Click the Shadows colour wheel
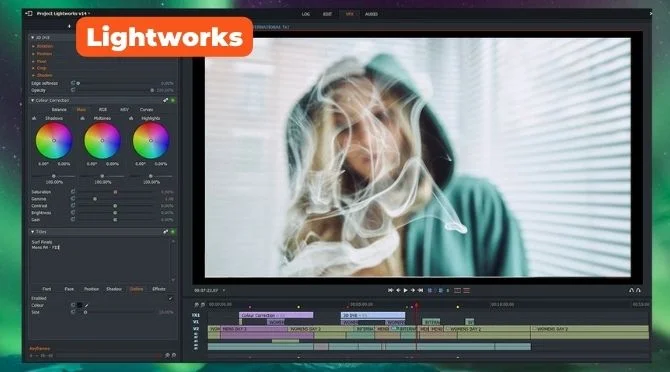 pos(54,141)
